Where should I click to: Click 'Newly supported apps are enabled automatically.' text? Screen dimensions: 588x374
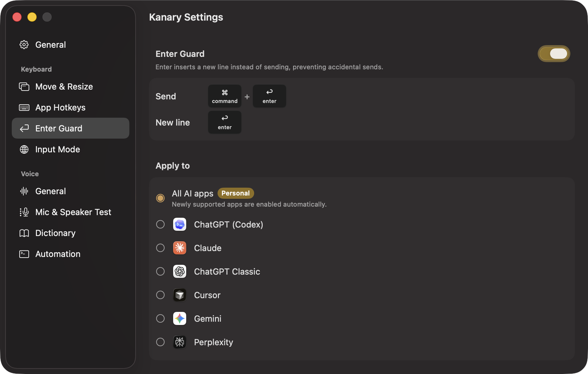[249, 204]
